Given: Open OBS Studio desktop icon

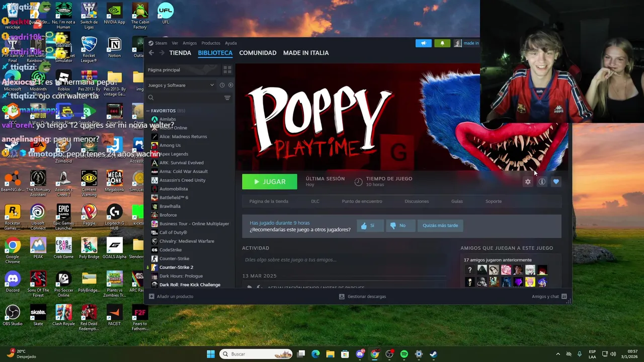Looking at the screenshot, I should pyautogui.click(x=13, y=315).
